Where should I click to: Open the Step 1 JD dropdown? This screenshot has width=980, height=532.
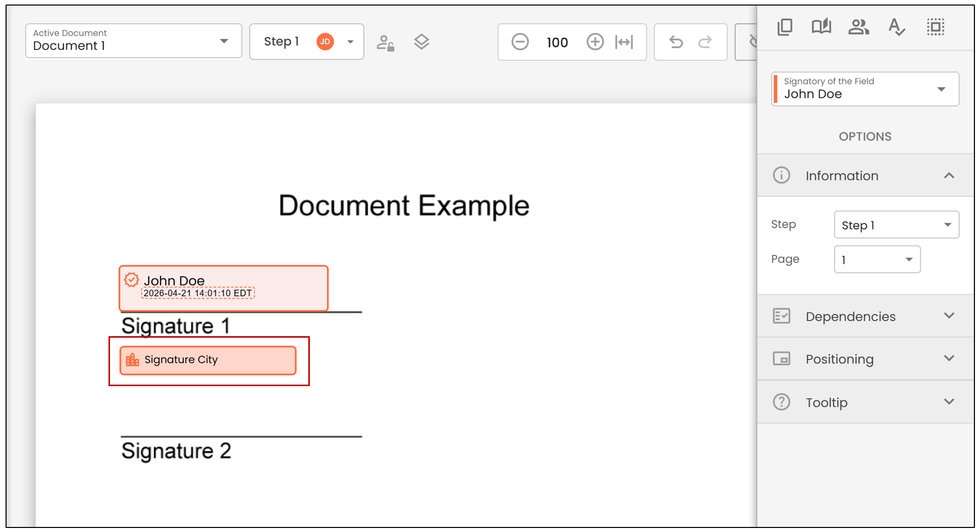[307, 41]
